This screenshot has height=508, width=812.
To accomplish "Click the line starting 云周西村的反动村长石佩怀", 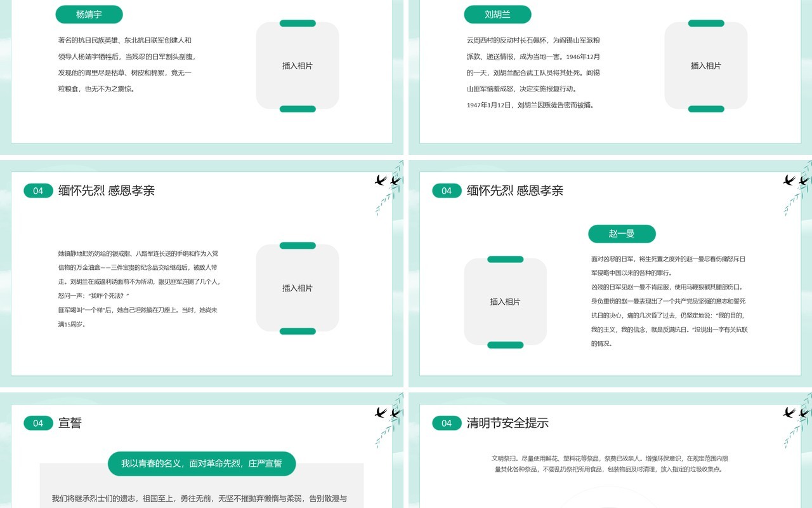I will (533, 40).
